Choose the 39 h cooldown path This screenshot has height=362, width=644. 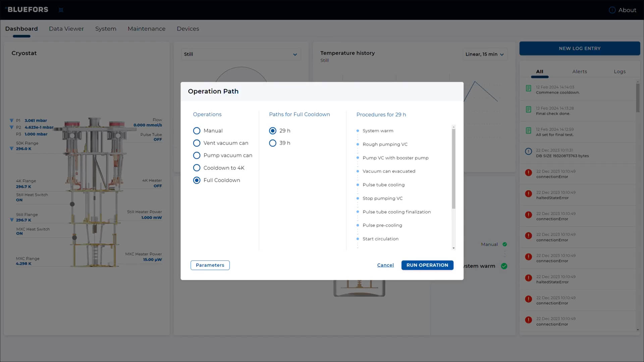click(272, 143)
